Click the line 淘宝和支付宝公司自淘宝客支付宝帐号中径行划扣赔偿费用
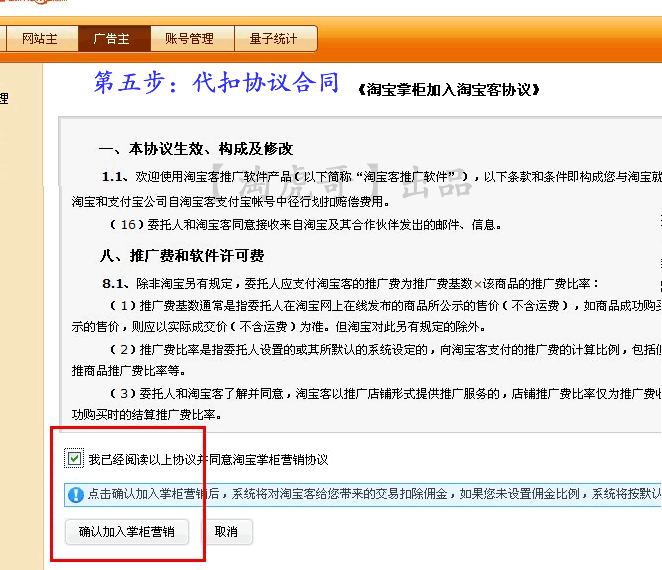 [231, 202]
